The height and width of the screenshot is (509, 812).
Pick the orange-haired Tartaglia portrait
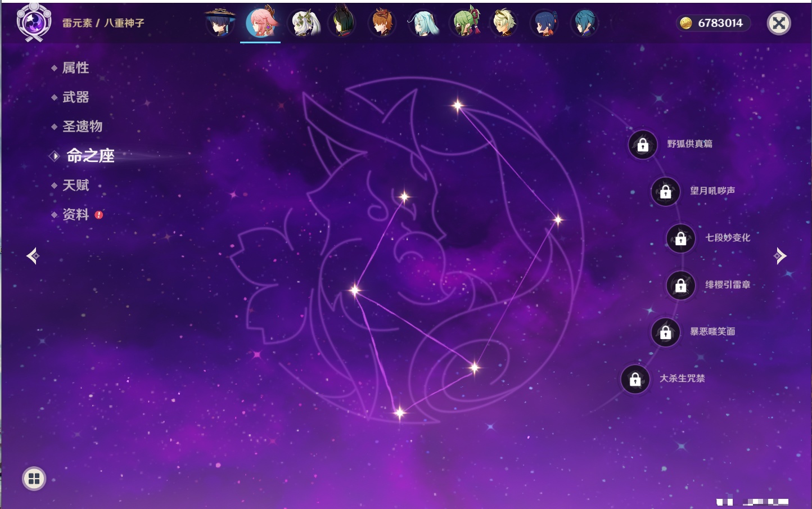tap(382, 23)
